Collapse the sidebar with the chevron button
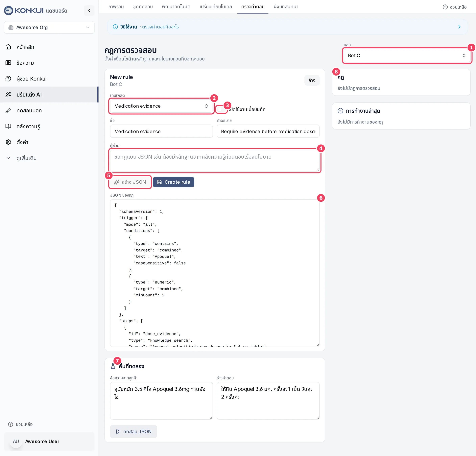476x456 pixels. (89, 11)
